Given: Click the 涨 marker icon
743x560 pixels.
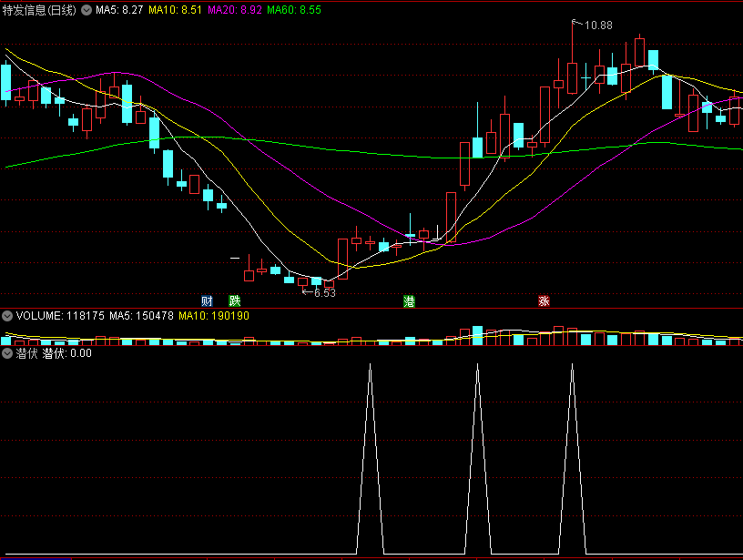Looking at the screenshot, I should 544,300.
